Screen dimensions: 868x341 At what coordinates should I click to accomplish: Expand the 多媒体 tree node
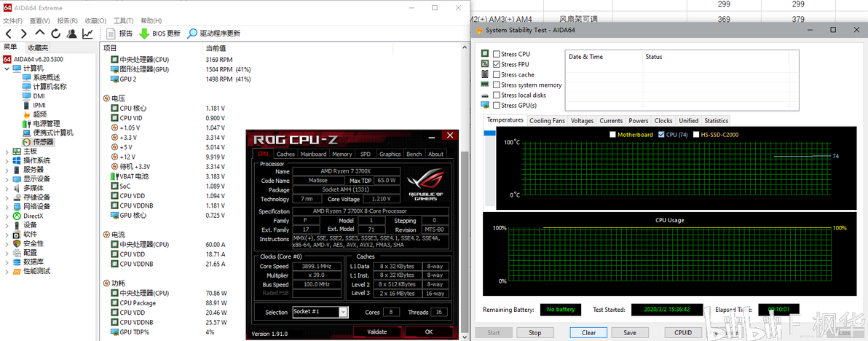(x=6, y=188)
